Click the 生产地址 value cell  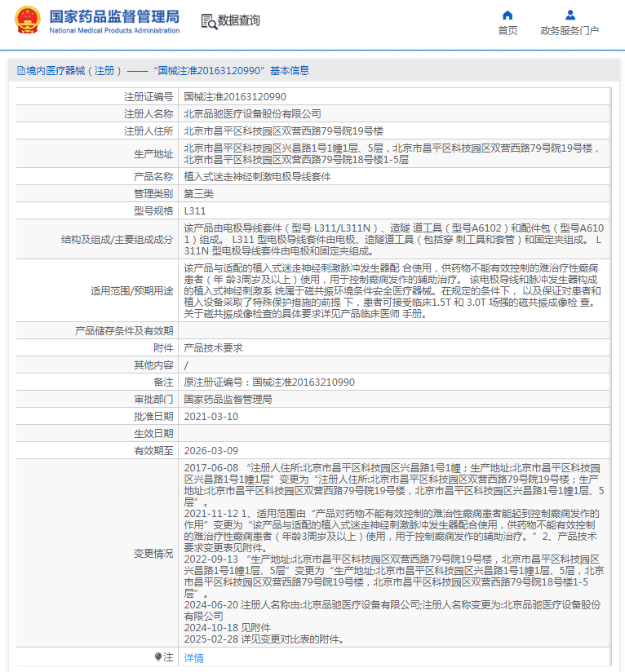pos(393,154)
